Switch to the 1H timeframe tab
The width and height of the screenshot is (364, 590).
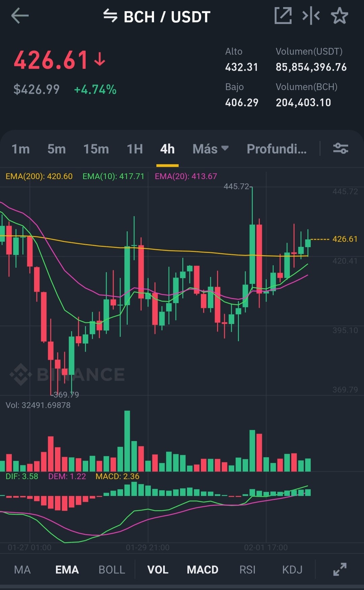click(135, 149)
